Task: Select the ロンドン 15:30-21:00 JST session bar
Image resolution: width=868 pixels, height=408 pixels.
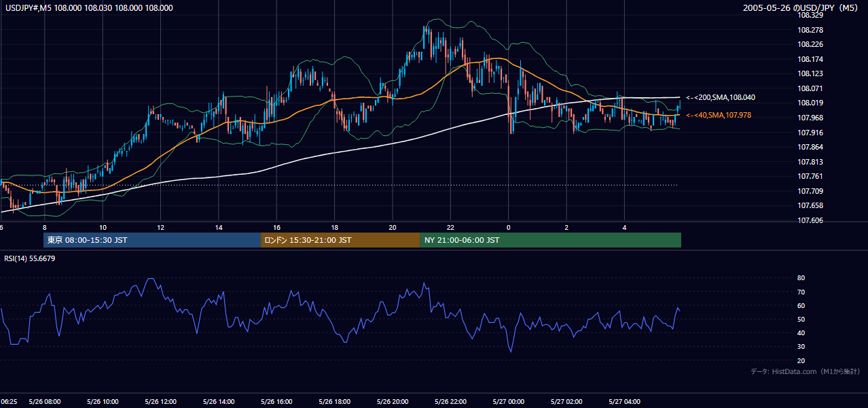Action: point(340,240)
